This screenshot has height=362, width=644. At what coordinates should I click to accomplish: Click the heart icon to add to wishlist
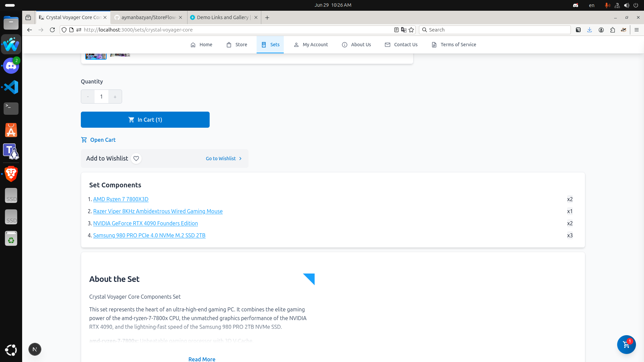click(x=136, y=159)
